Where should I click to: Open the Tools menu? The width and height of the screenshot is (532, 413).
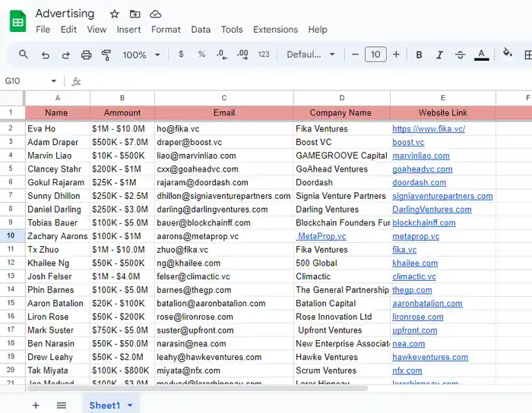232,30
